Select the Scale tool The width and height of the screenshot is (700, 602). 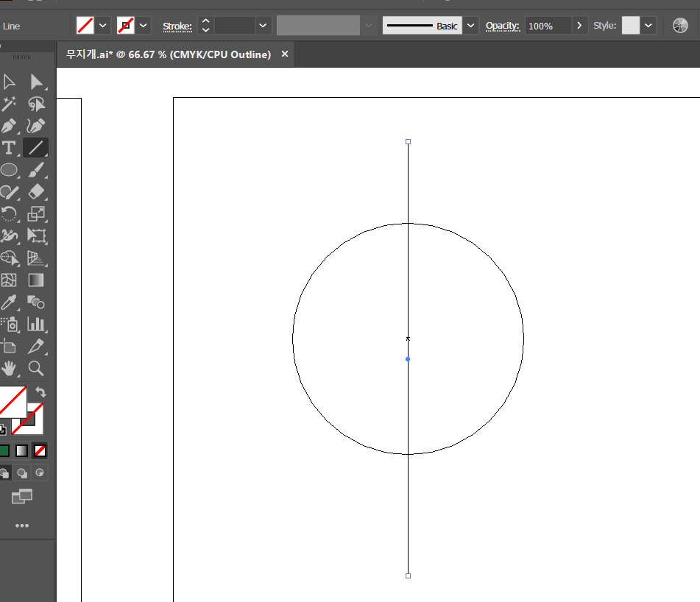click(x=36, y=213)
